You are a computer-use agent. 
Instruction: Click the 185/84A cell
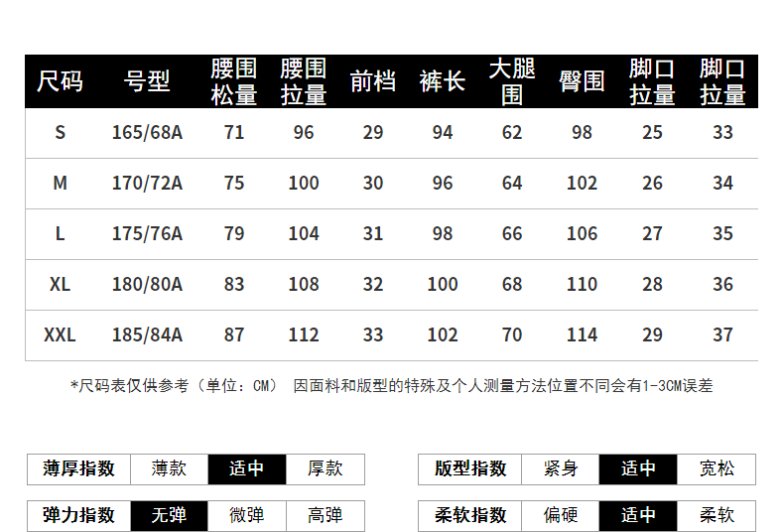[147, 335]
